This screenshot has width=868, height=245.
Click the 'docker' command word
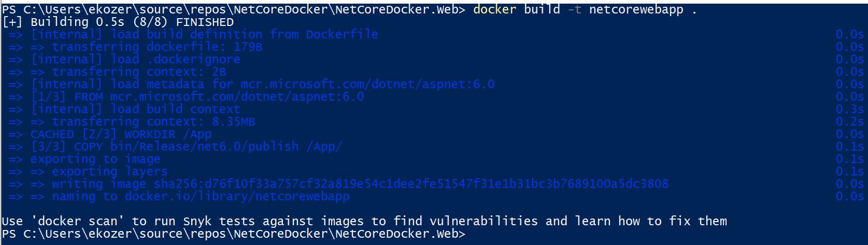(x=494, y=9)
